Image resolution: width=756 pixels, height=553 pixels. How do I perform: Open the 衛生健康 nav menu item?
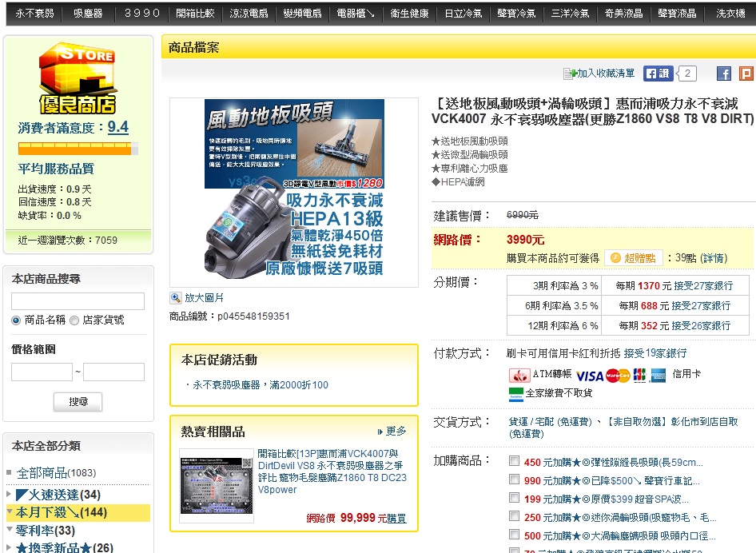click(409, 14)
